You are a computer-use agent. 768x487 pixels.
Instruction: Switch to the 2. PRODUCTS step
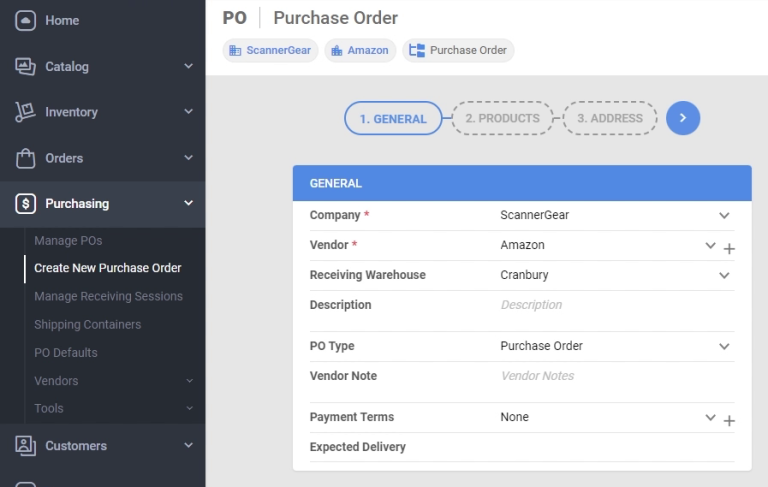[x=503, y=119]
